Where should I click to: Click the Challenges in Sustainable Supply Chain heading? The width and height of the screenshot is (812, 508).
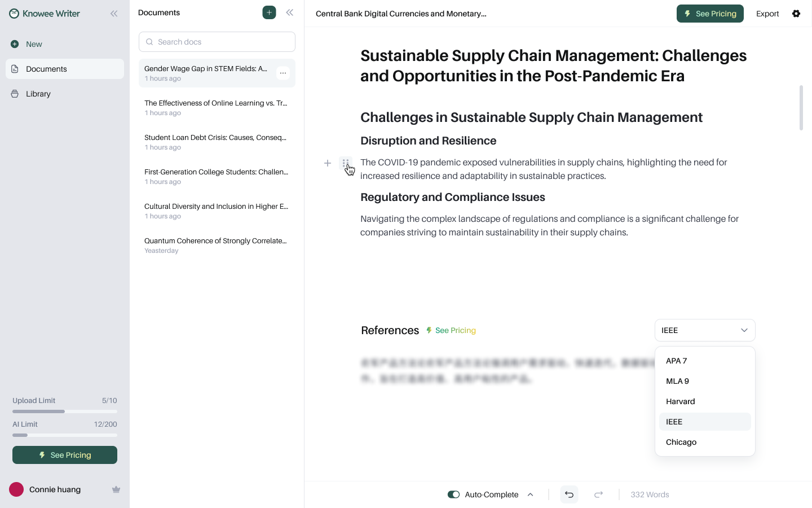tap(532, 117)
